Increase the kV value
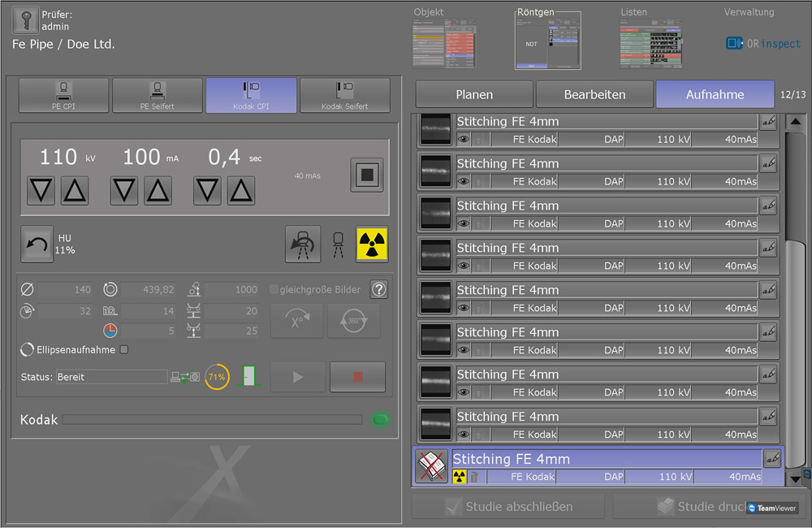The height and width of the screenshot is (528, 812). click(75, 191)
